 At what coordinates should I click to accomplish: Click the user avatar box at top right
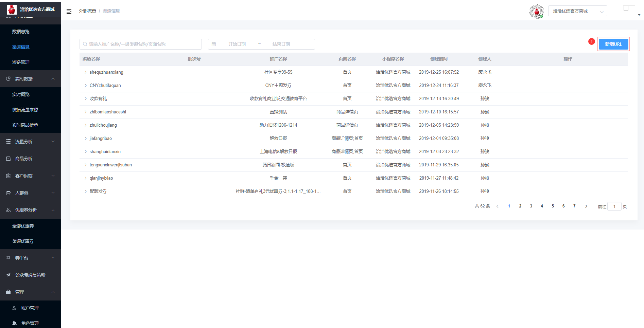(x=629, y=11)
